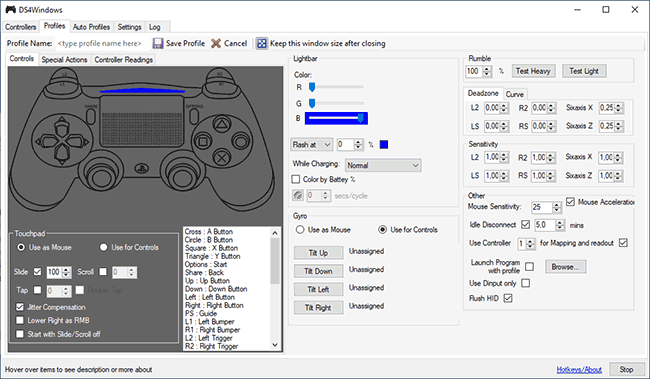This screenshot has height=379, width=650.
Task: Disable Jitter Compensation checkbox
Action: pos(19,307)
